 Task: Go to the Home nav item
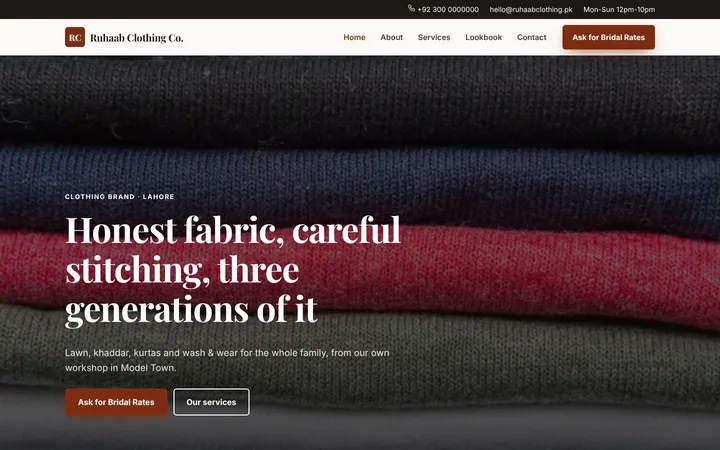(x=354, y=37)
